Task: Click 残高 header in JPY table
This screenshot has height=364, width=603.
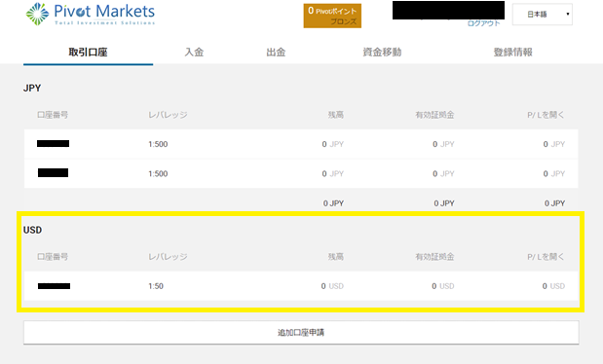Action: pos(336,115)
